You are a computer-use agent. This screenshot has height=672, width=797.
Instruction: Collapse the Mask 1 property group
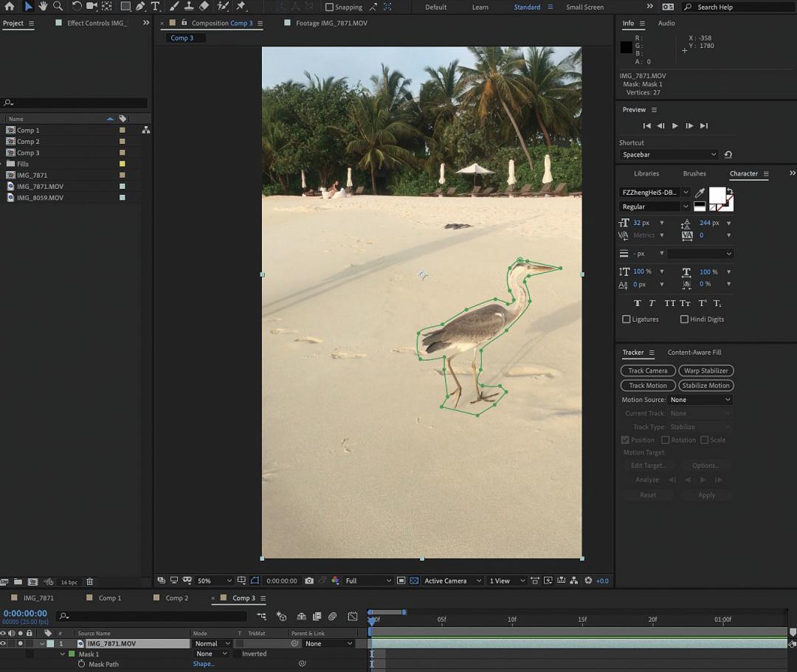point(63,654)
